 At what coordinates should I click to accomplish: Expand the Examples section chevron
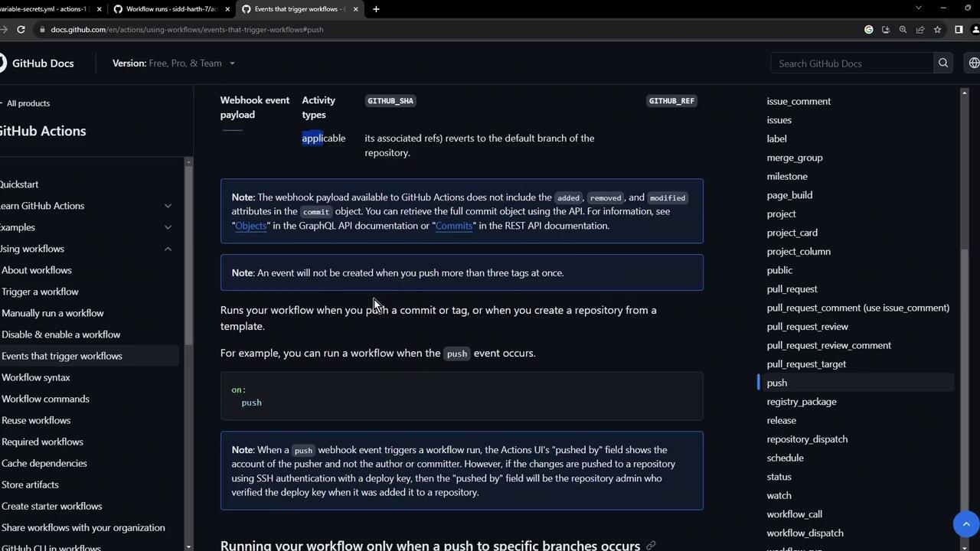(x=168, y=227)
